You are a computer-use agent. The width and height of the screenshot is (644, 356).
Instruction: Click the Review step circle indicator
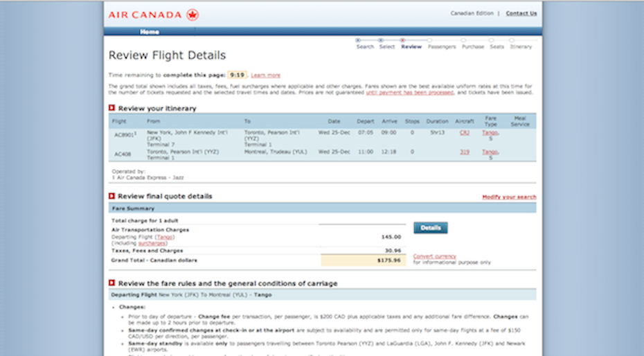(x=402, y=40)
